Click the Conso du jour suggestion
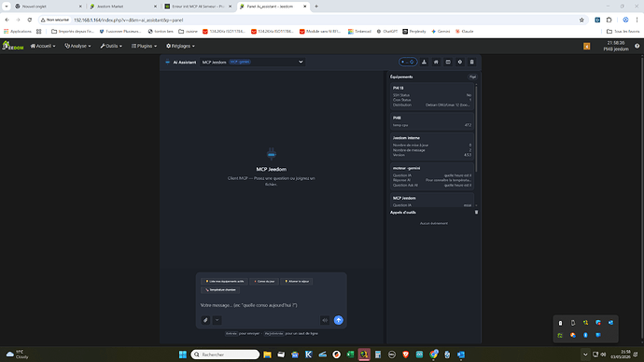 pos(264,281)
